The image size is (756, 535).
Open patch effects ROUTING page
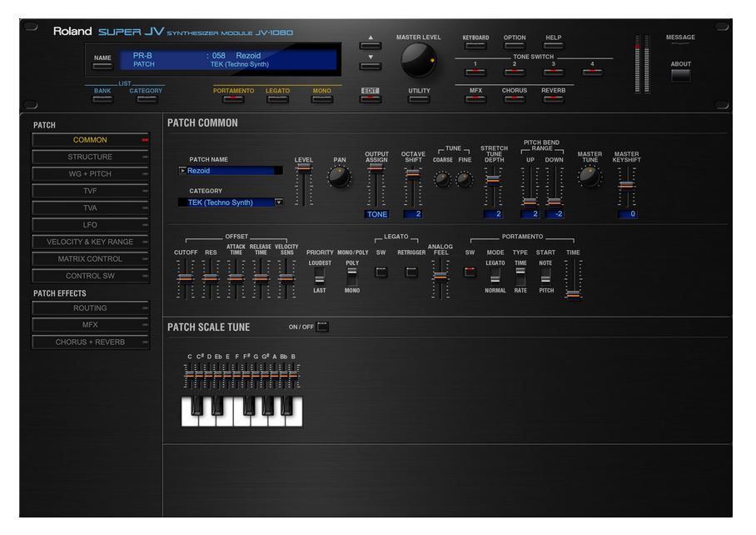point(91,307)
